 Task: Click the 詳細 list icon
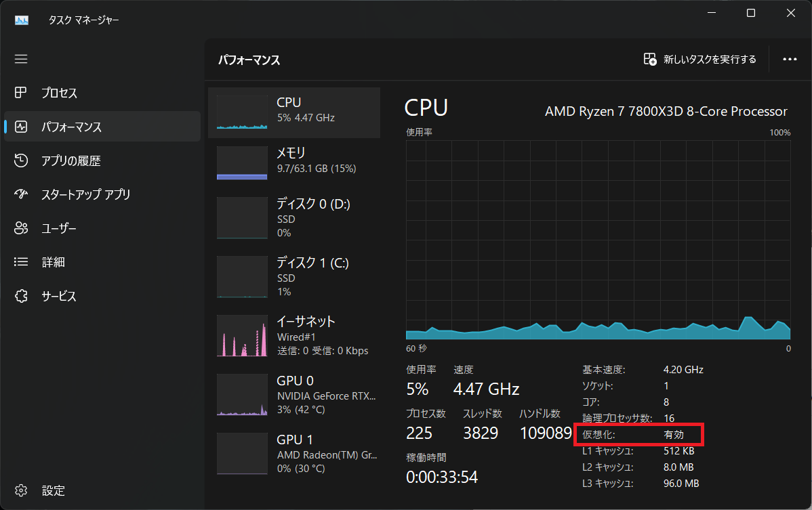point(21,261)
